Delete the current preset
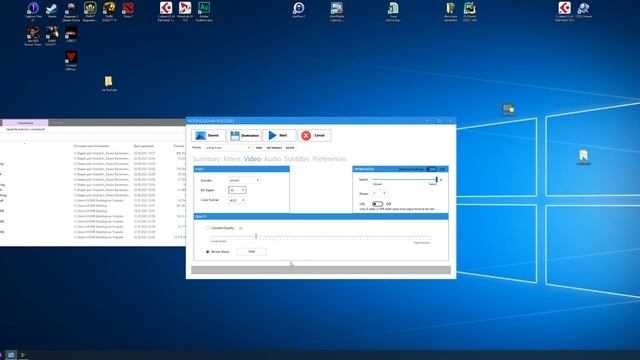640x360 pixels. tap(290, 148)
